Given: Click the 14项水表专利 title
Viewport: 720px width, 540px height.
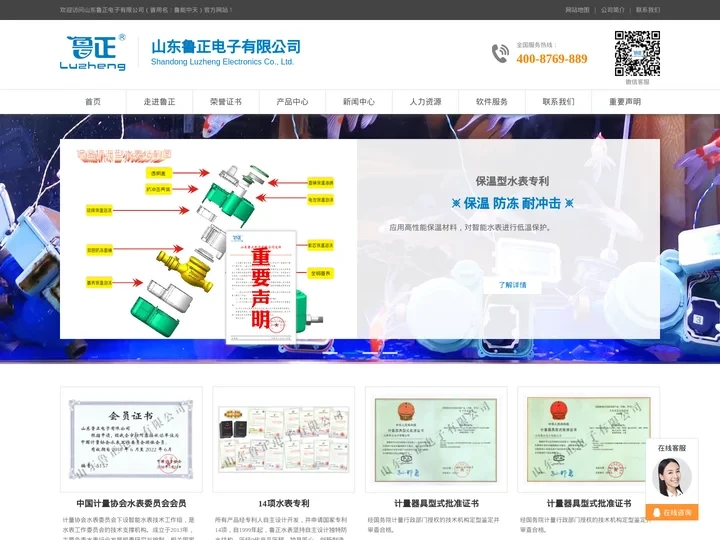Looking at the screenshot, I should (284, 503).
